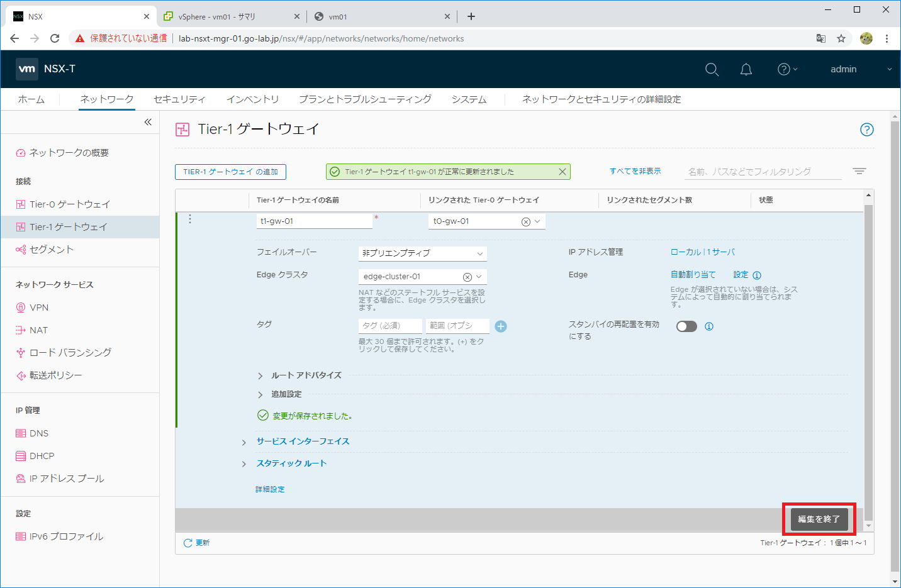
Task: Click 編集を終了 button
Action: point(819,519)
